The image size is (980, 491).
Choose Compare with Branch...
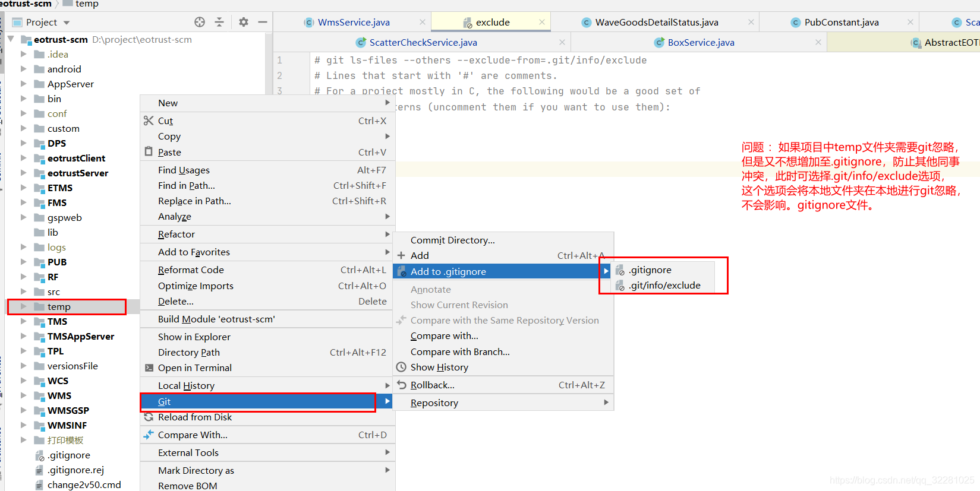[503, 351]
